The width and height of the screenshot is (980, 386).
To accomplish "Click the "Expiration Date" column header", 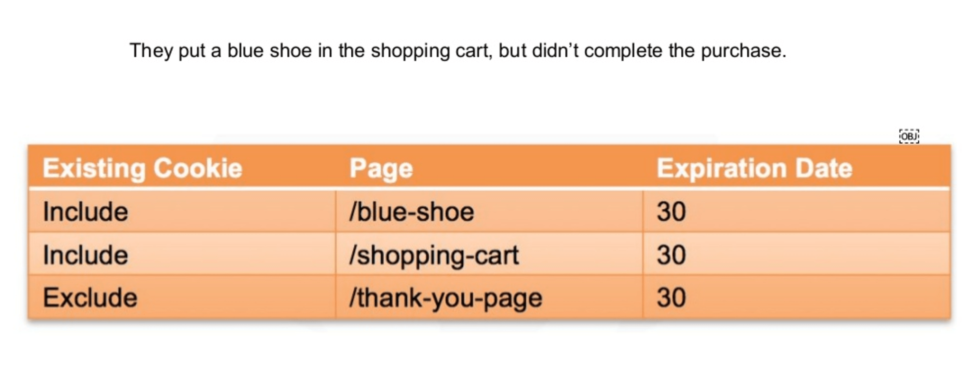I will [754, 169].
